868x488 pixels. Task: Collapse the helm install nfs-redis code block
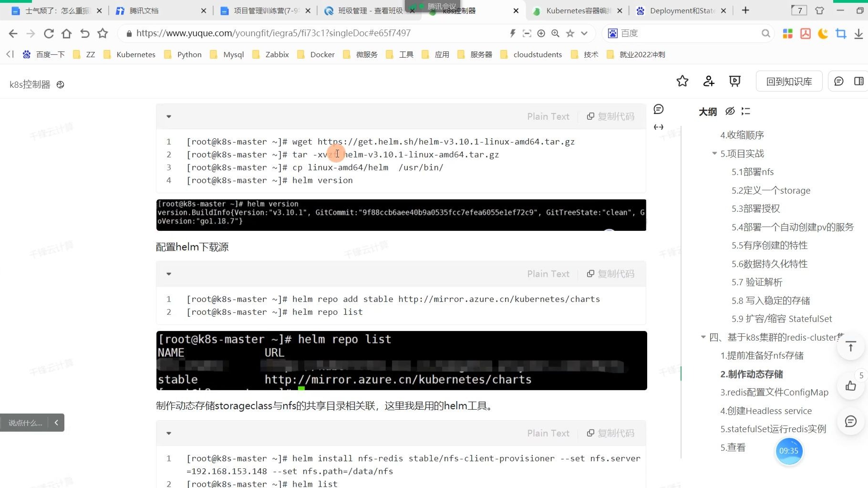click(168, 433)
